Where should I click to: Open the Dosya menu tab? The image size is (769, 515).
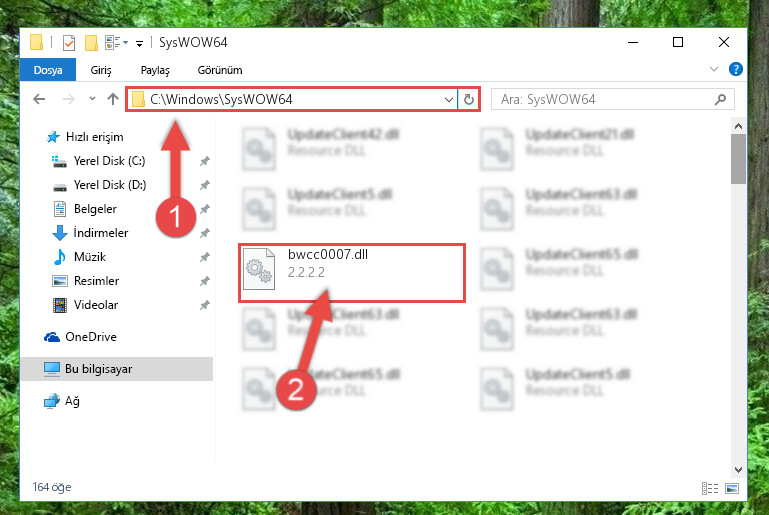48,70
